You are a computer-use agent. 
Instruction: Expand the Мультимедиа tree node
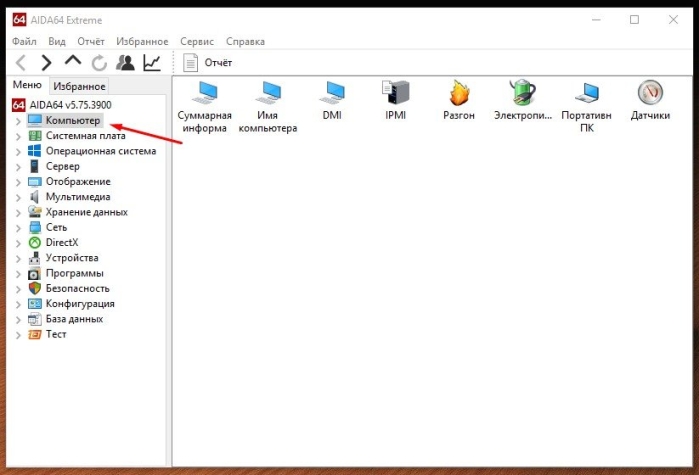[x=18, y=197]
